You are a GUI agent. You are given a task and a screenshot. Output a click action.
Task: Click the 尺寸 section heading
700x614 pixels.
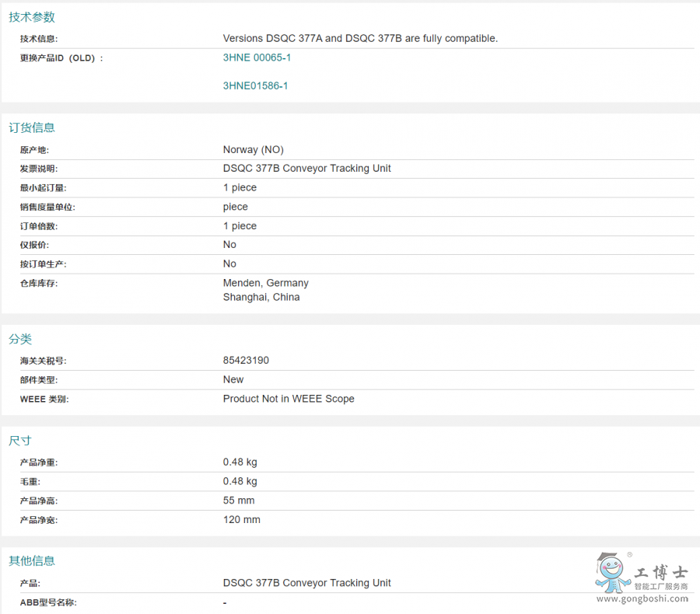[20, 441]
